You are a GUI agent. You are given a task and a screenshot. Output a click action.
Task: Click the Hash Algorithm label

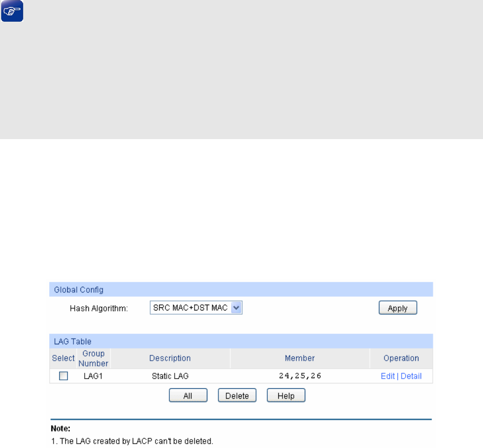tap(98, 308)
